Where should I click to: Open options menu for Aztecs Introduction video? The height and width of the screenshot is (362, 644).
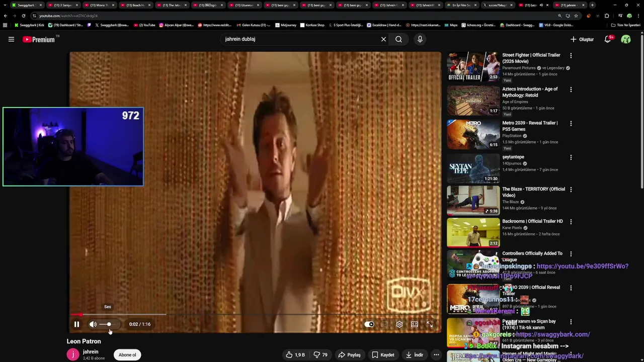click(571, 89)
